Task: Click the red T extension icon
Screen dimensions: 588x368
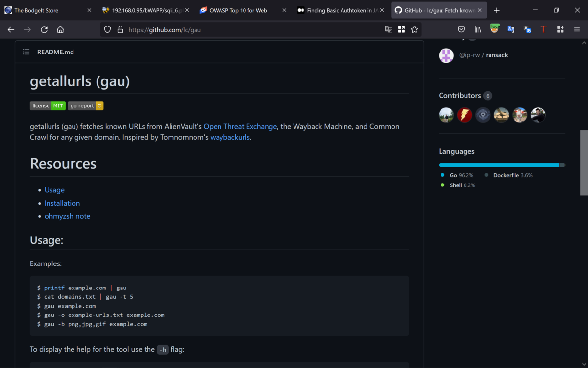Action: tap(543, 29)
